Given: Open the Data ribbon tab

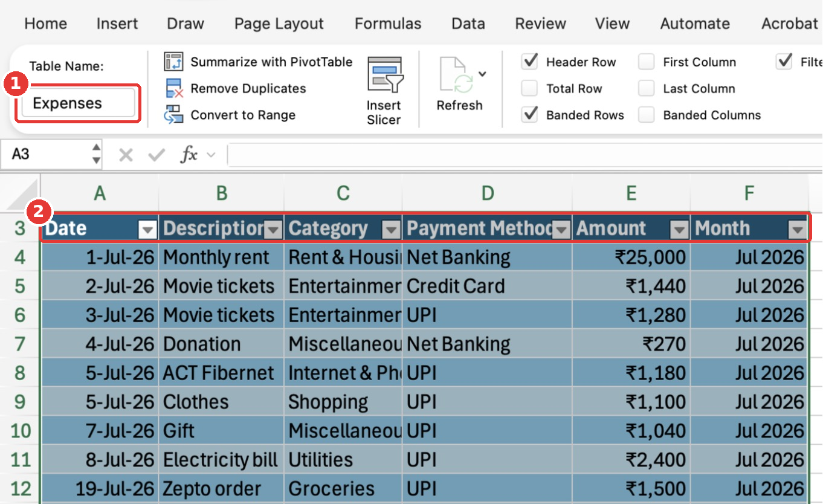Looking at the screenshot, I should [468, 24].
